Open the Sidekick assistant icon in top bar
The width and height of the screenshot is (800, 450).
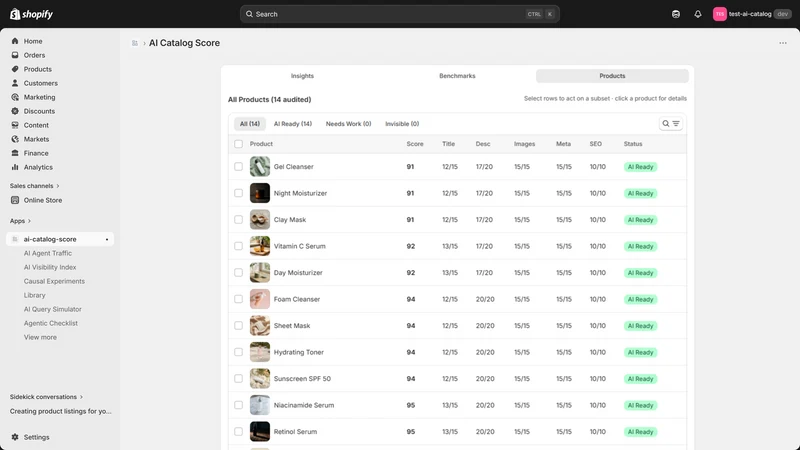pos(676,14)
